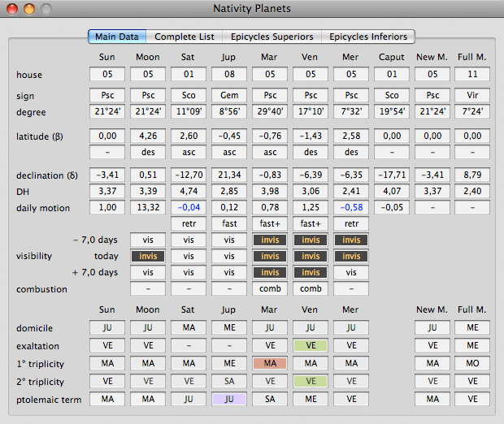This screenshot has width=504, height=424.
Task: Click Mar ptolemaic term cell SA
Action: (x=270, y=399)
